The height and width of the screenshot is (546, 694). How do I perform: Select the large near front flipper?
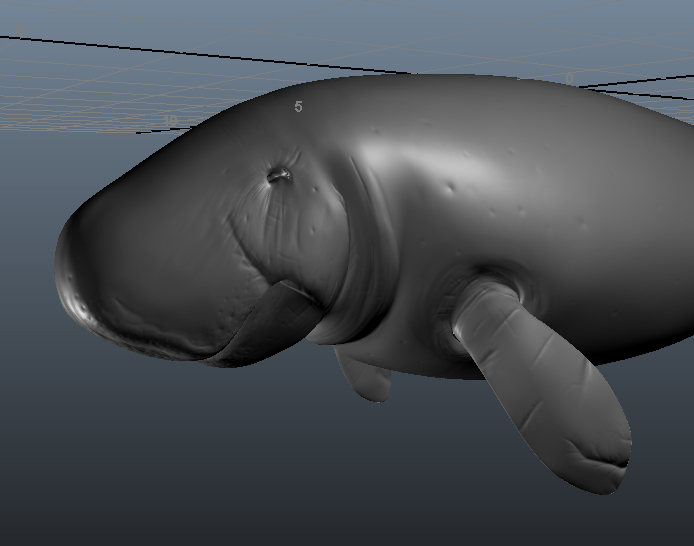[x=544, y=385]
